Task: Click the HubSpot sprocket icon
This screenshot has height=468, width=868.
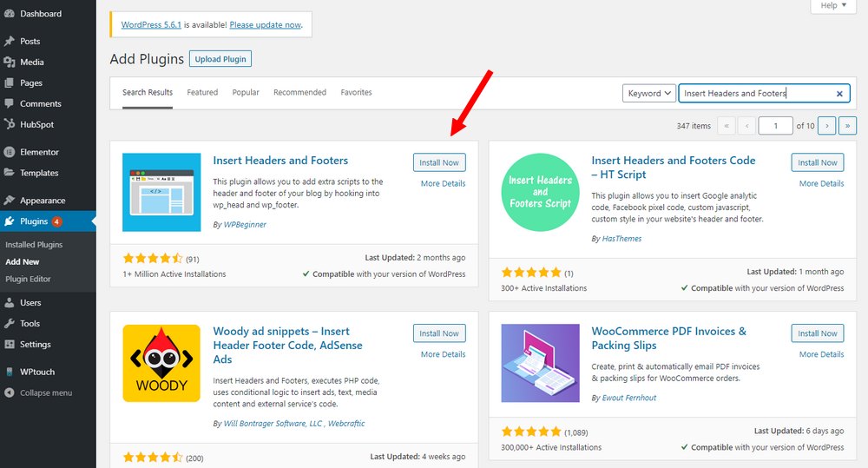Action: [x=10, y=124]
